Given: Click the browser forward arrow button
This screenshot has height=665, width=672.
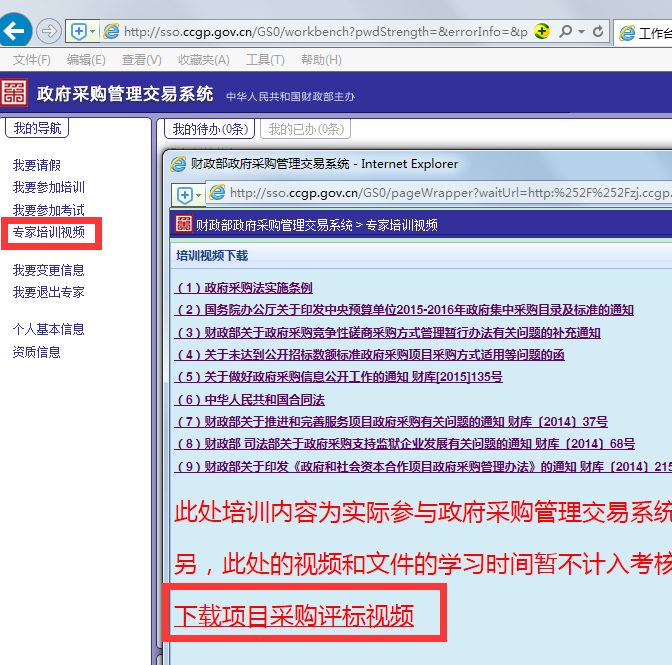Looking at the screenshot, I should pos(49,31).
